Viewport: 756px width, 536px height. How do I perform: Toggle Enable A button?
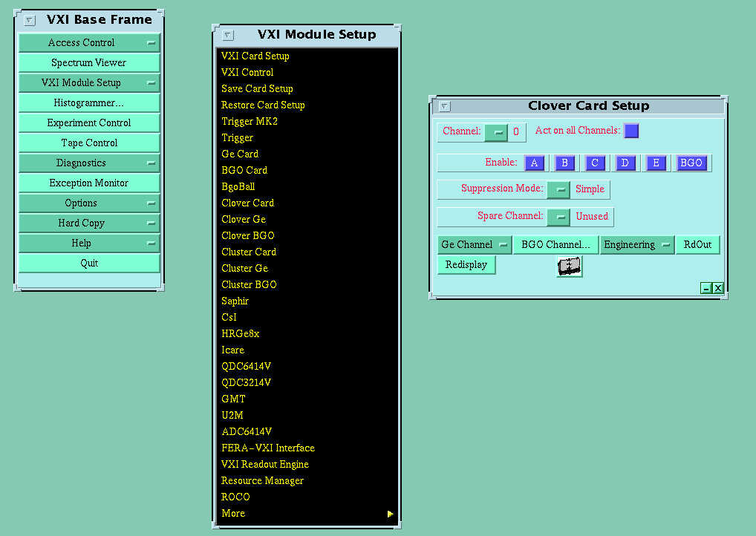534,163
